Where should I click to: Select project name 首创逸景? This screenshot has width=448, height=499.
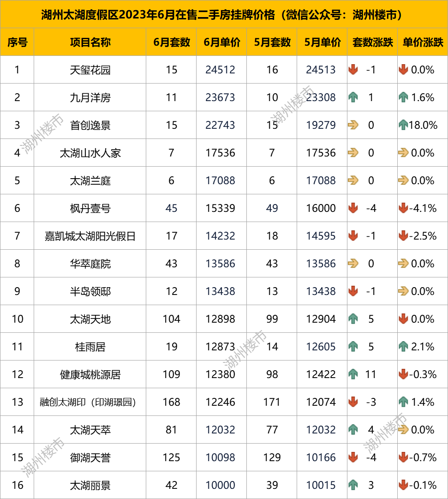click(90, 125)
